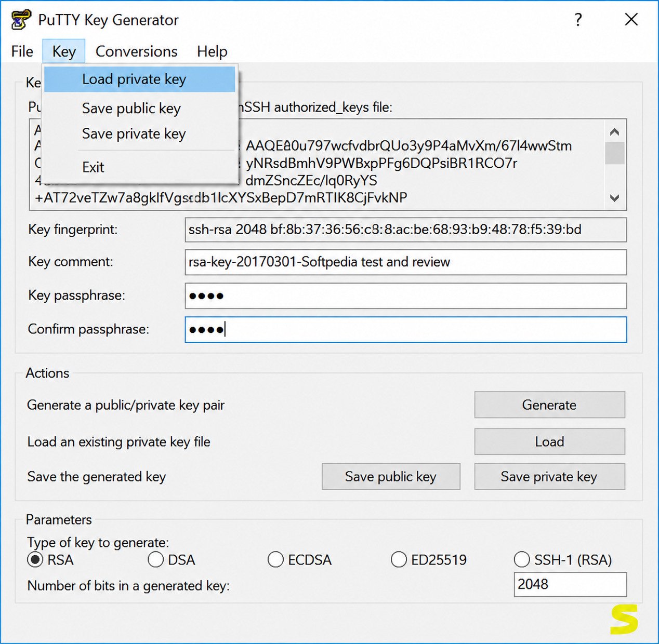Select the ED25519 key type
Screen dimensions: 659x644
(399, 560)
